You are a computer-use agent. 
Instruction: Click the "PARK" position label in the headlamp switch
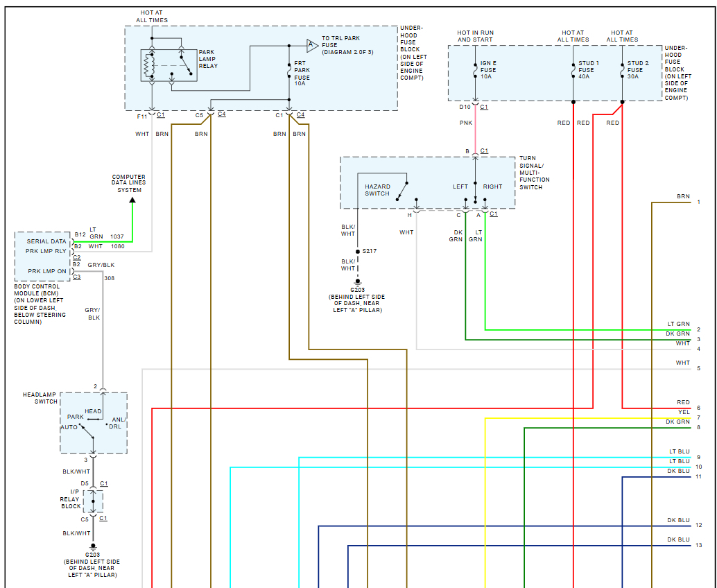click(76, 417)
